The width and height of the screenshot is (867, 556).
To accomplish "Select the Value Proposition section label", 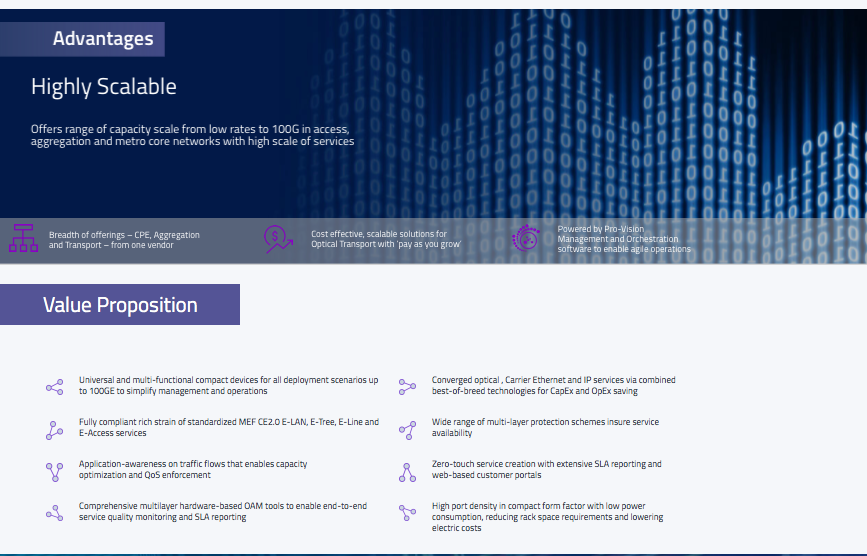I will coord(120,305).
